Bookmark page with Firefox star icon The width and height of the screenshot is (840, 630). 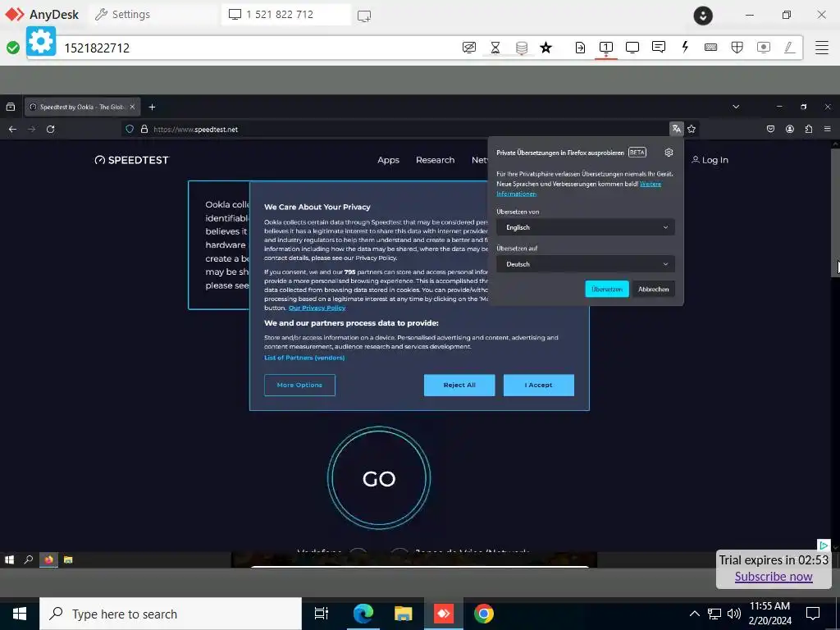(x=692, y=129)
